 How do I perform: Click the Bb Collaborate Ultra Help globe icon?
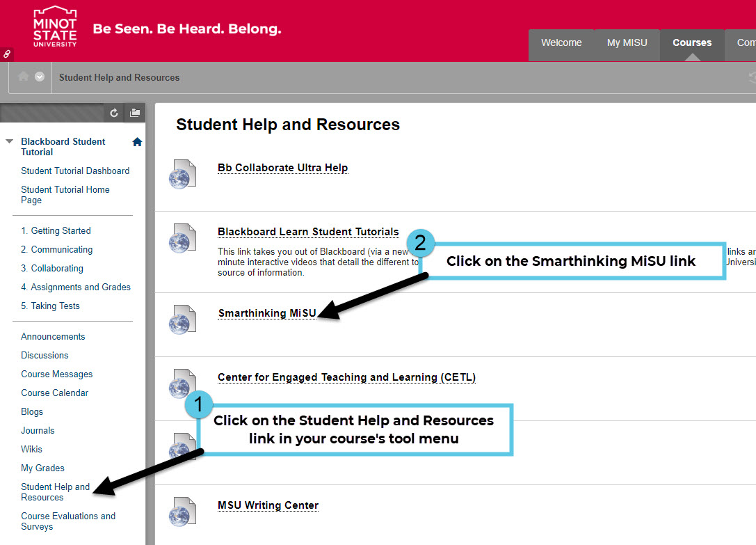[x=182, y=173]
